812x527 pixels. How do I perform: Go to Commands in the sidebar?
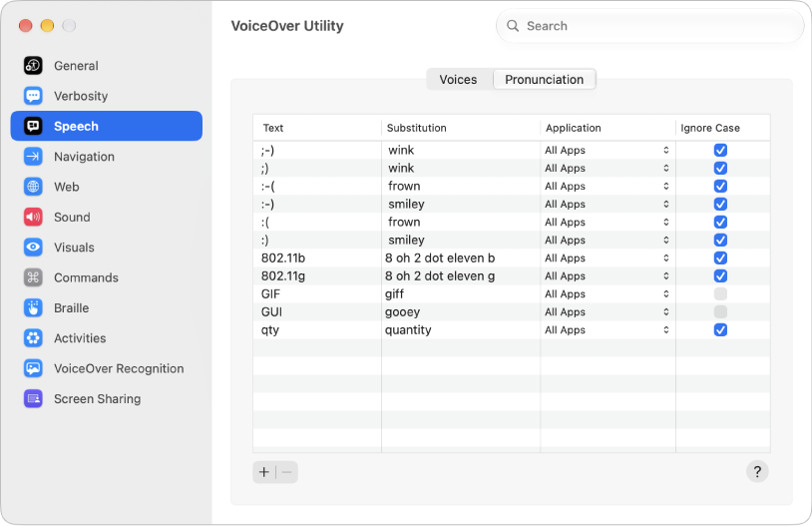106,277
